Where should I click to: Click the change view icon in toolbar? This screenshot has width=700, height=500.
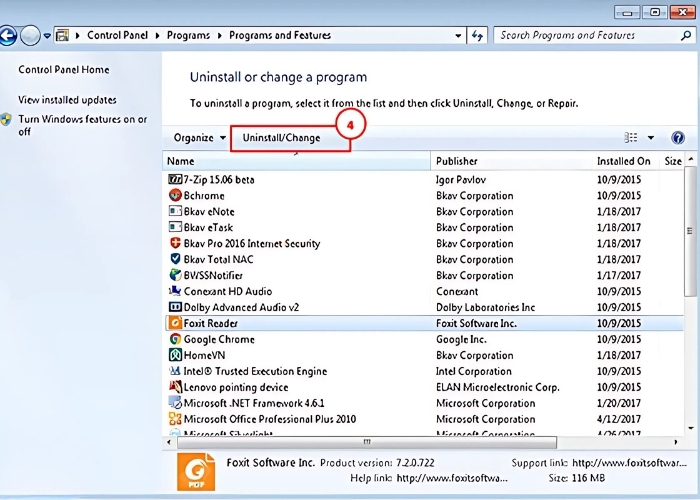coord(631,138)
